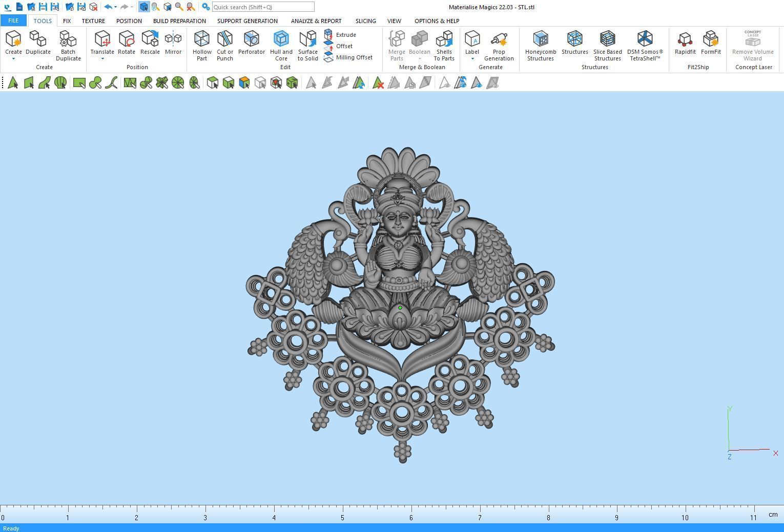Select the Mirror tool
The image size is (784, 532).
click(173, 42)
